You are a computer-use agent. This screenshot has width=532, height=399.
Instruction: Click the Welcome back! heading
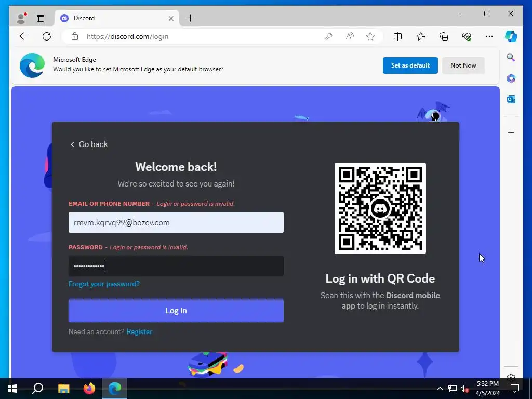pyautogui.click(x=176, y=167)
